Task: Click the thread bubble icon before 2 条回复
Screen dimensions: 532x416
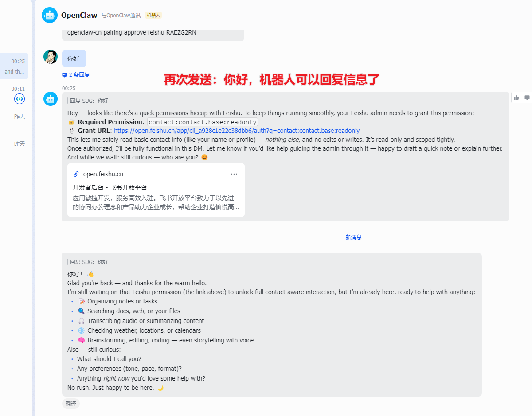Action: 65,75
